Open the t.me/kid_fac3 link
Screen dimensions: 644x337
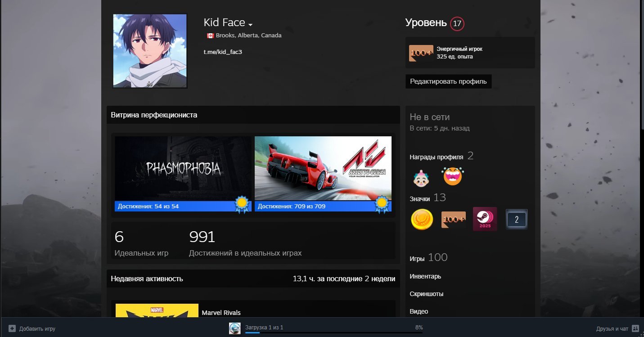pyautogui.click(x=223, y=52)
